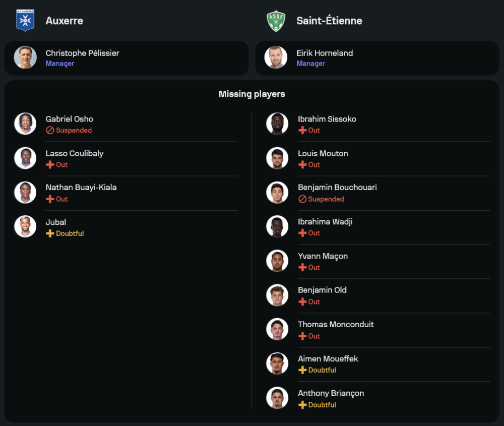Open Louis Mouton's player profile

click(x=323, y=153)
